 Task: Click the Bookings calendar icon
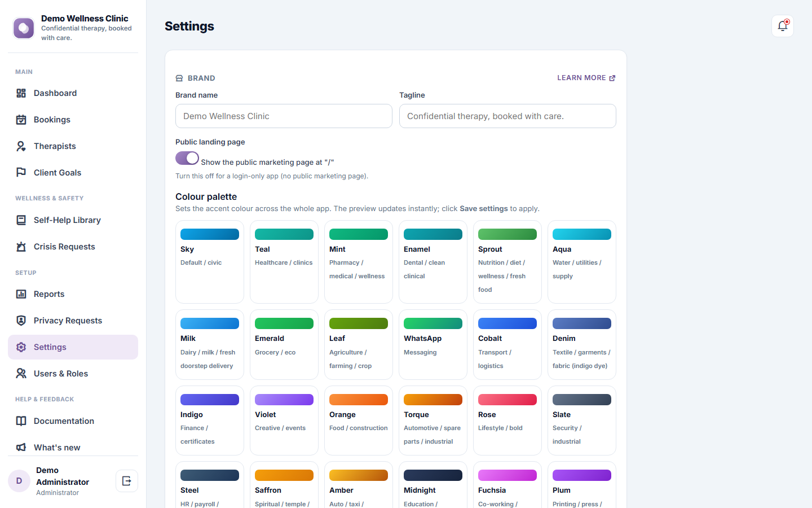click(x=21, y=120)
